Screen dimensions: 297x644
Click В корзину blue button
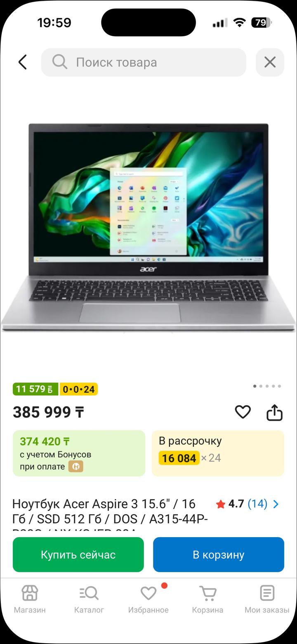click(x=219, y=554)
